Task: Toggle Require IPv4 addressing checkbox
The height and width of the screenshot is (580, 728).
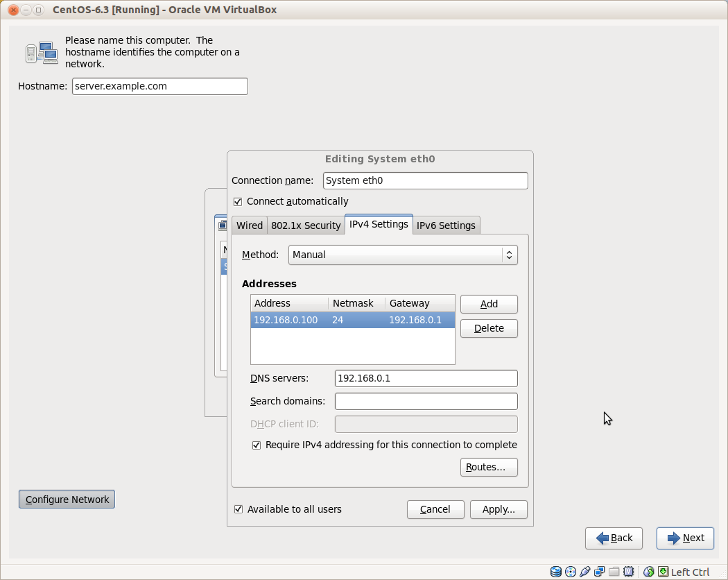Action: pyautogui.click(x=257, y=445)
